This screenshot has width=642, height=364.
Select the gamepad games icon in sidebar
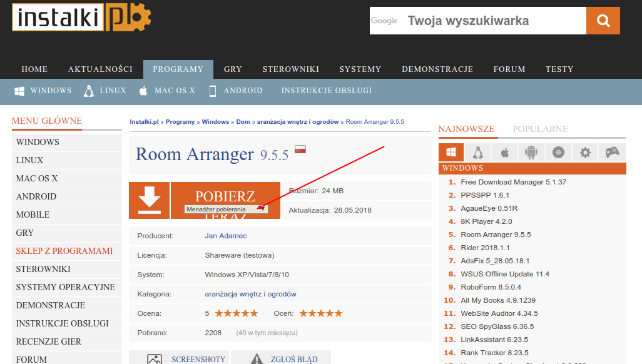click(x=612, y=153)
